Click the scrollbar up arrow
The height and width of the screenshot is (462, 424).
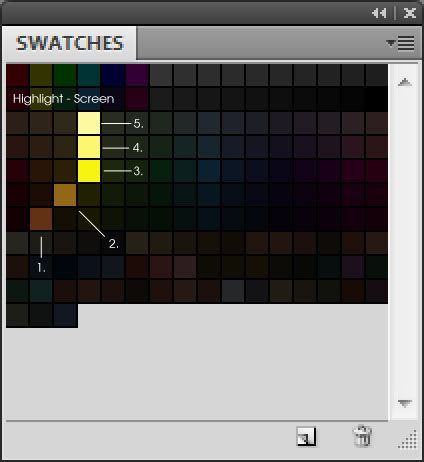[405, 82]
